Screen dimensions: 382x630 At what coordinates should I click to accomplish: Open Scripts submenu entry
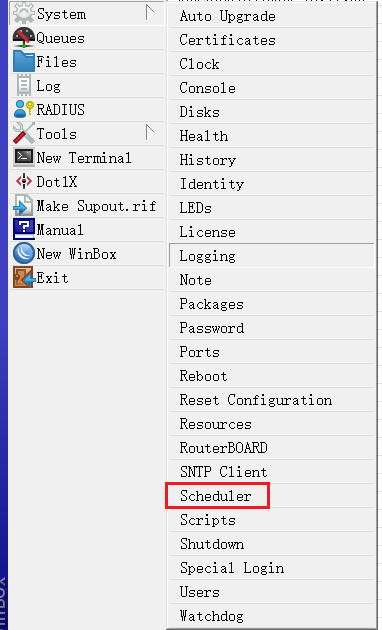(x=272, y=520)
